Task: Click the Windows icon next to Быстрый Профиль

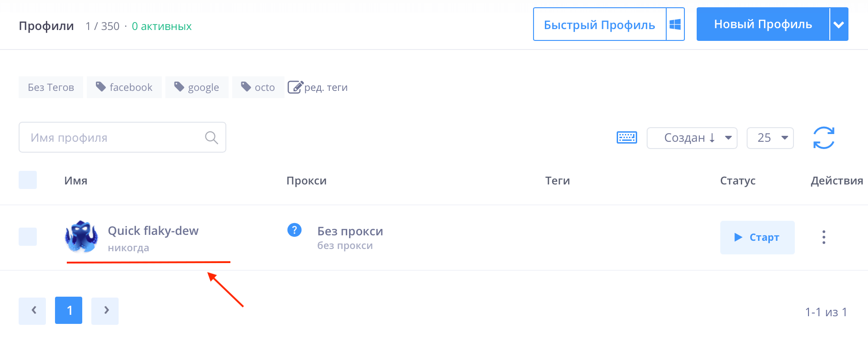Action: (x=675, y=25)
